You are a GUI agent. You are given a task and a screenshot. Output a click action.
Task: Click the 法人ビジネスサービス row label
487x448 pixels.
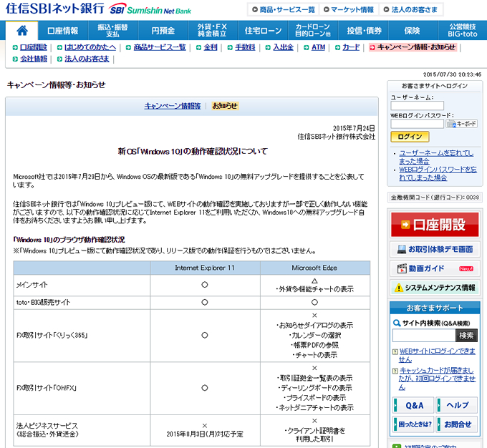47,430
